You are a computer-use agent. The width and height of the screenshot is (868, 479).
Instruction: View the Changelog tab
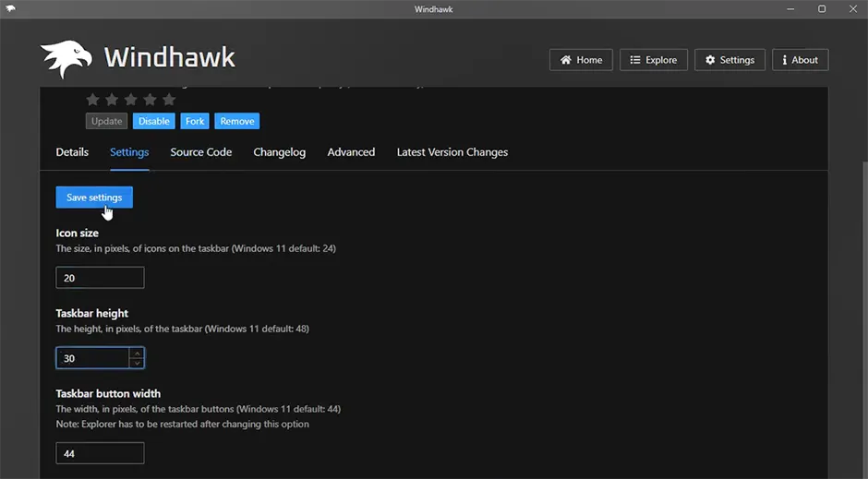click(279, 152)
